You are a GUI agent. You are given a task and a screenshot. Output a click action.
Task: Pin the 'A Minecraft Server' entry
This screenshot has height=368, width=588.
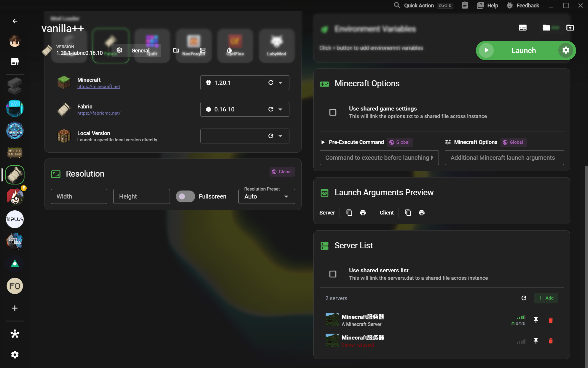[x=536, y=320]
